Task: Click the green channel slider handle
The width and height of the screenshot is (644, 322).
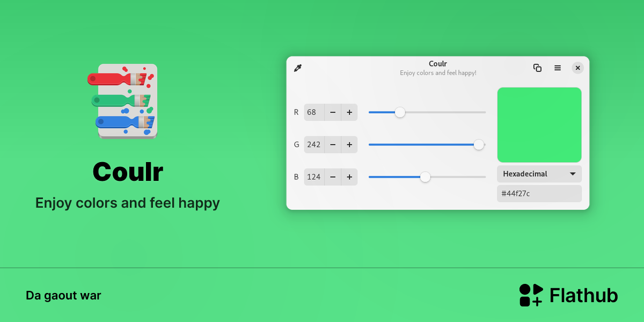Action: 479,144
